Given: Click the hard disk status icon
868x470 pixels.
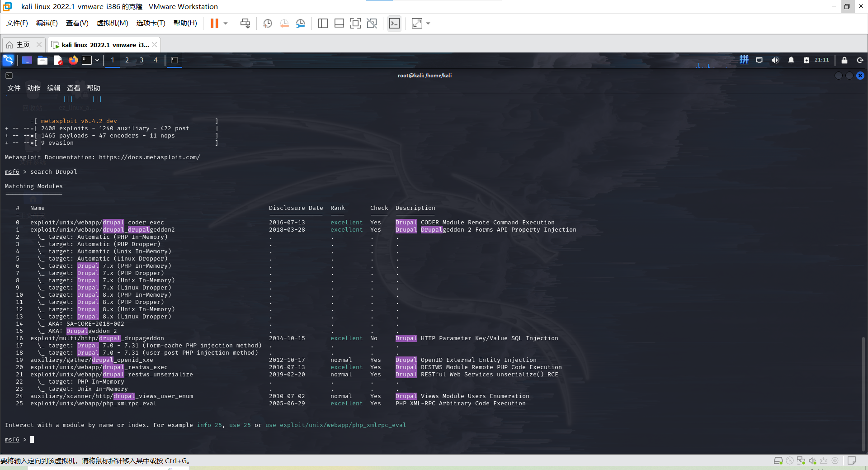Looking at the screenshot, I should point(778,461).
